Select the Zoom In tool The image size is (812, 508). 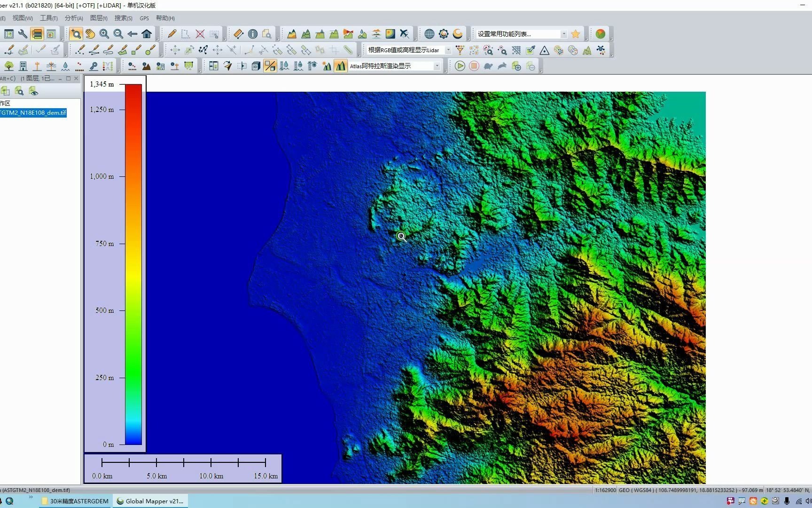tap(104, 33)
